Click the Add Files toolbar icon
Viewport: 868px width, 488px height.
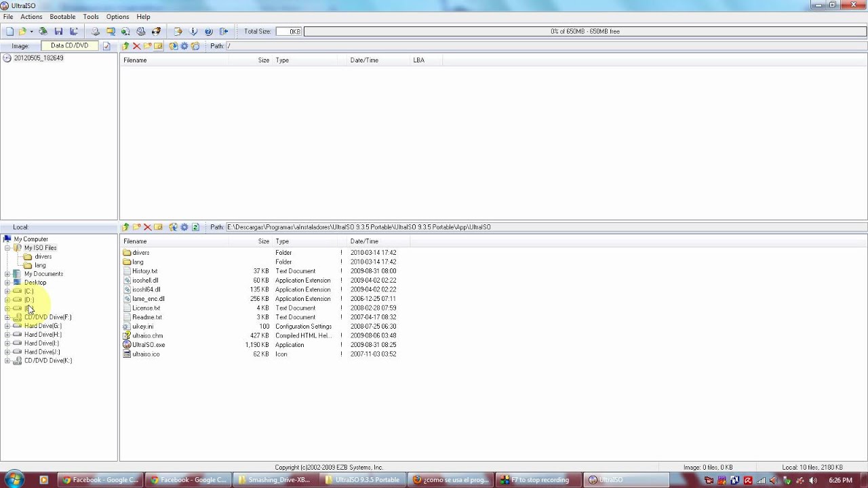(178, 31)
